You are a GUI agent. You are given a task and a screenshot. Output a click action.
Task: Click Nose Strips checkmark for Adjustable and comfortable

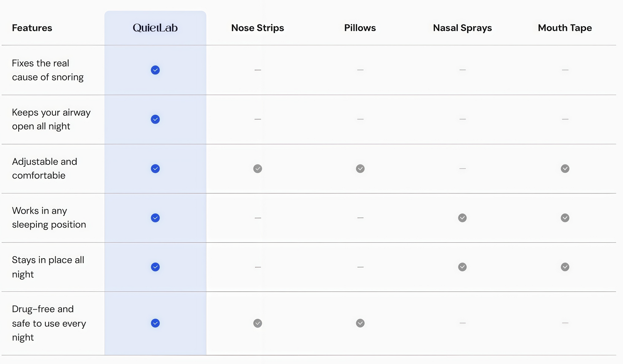[258, 169]
